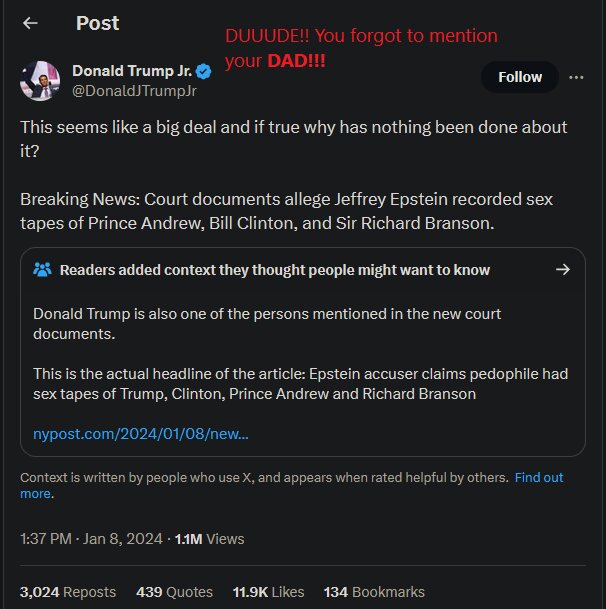The width and height of the screenshot is (606, 609).
Task: Open the three-dot more options menu
Action: [576, 77]
